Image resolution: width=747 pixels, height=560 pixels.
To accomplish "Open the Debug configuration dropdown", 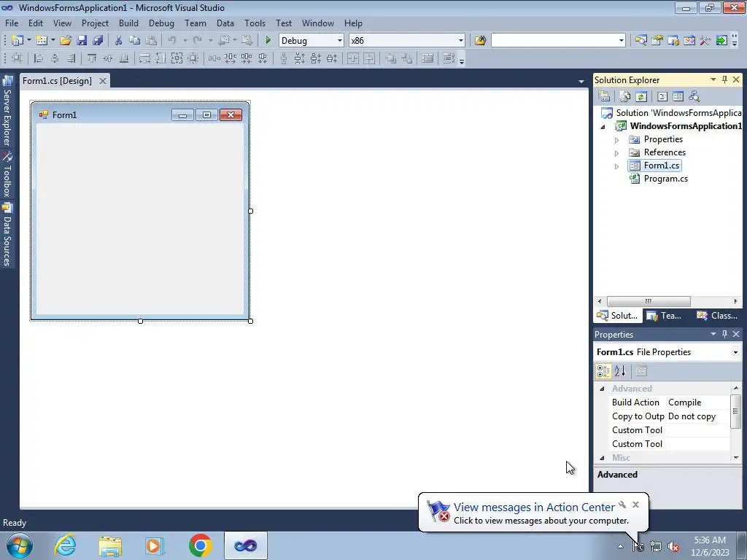I will [339, 41].
